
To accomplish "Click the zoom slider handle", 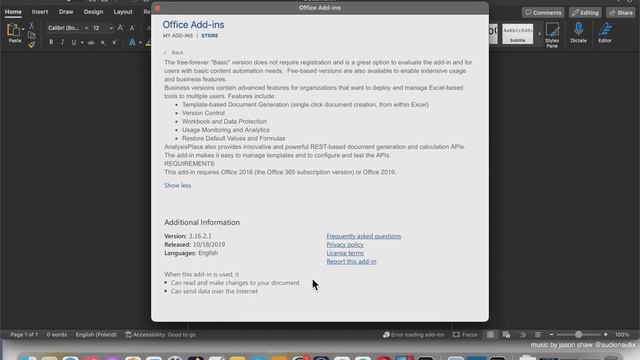I will tap(578, 335).
